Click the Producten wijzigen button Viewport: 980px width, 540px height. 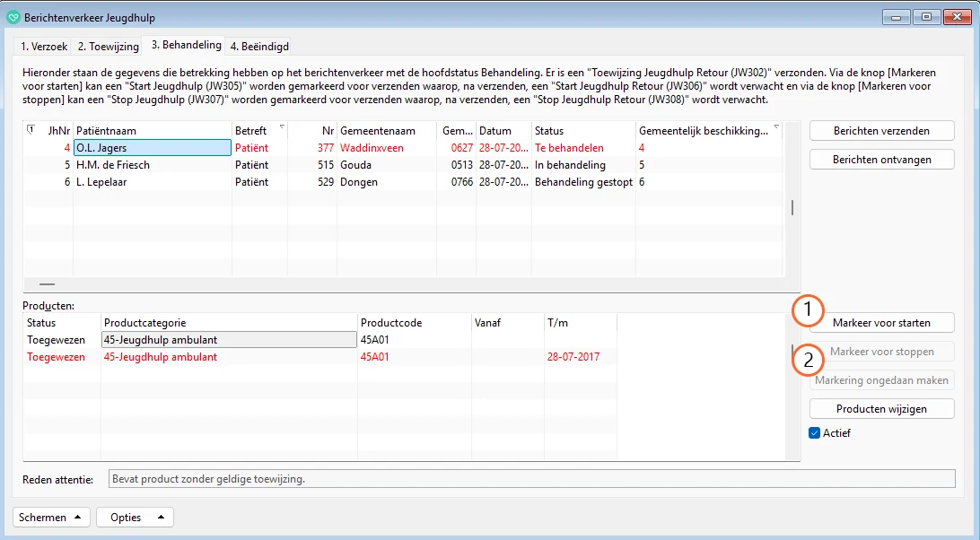(x=881, y=409)
